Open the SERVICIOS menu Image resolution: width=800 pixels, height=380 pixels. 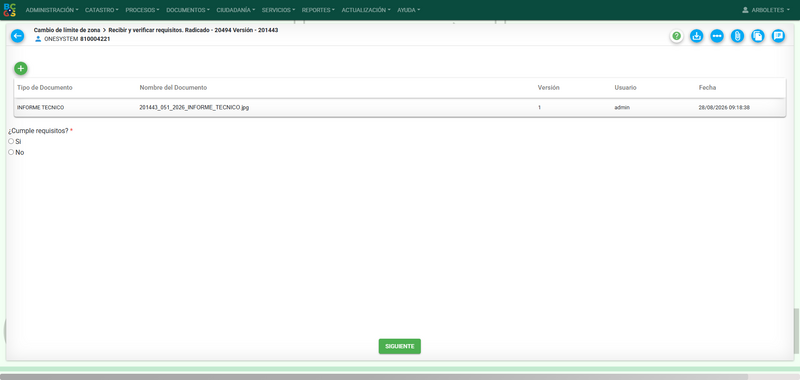point(278,10)
